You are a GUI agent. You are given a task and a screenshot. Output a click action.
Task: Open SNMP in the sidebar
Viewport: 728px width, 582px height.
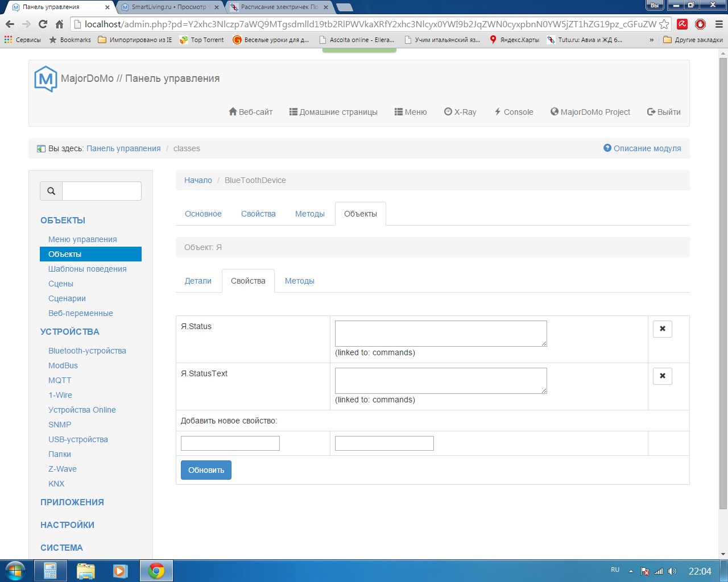(60, 425)
